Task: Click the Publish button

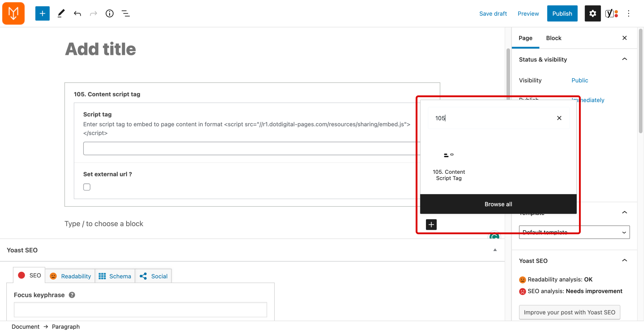Action: click(562, 13)
